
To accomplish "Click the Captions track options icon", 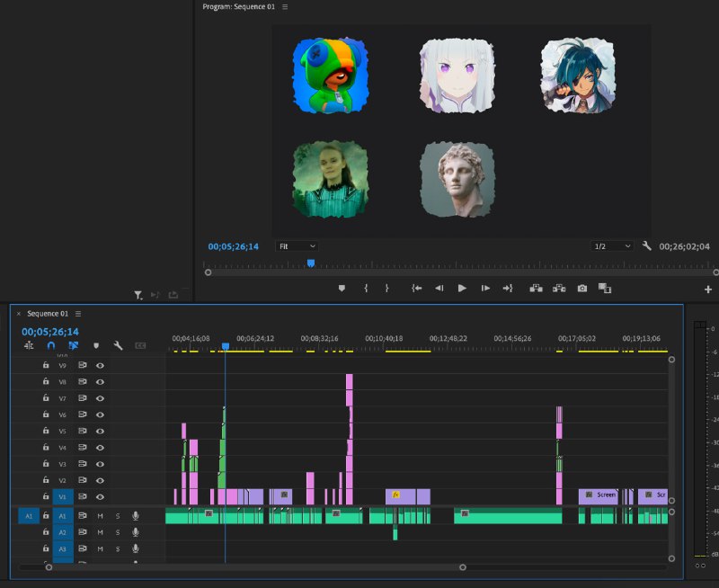I will point(140,345).
